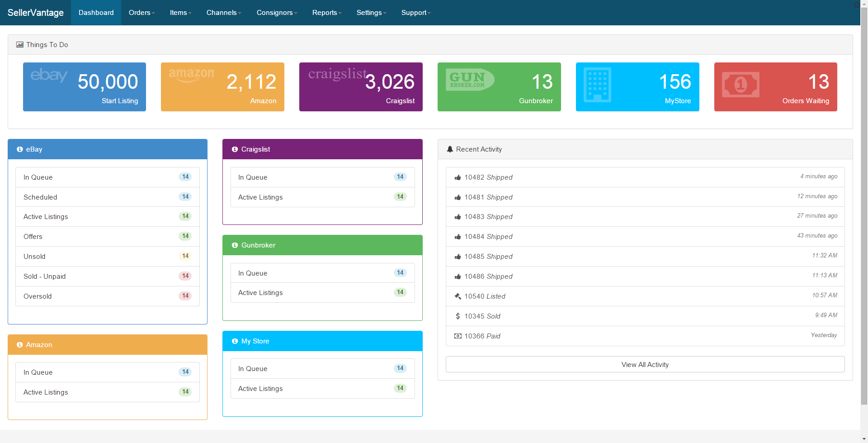868x443 pixels.
Task: Click the info icon beside Gunbroker header
Action: (x=235, y=245)
